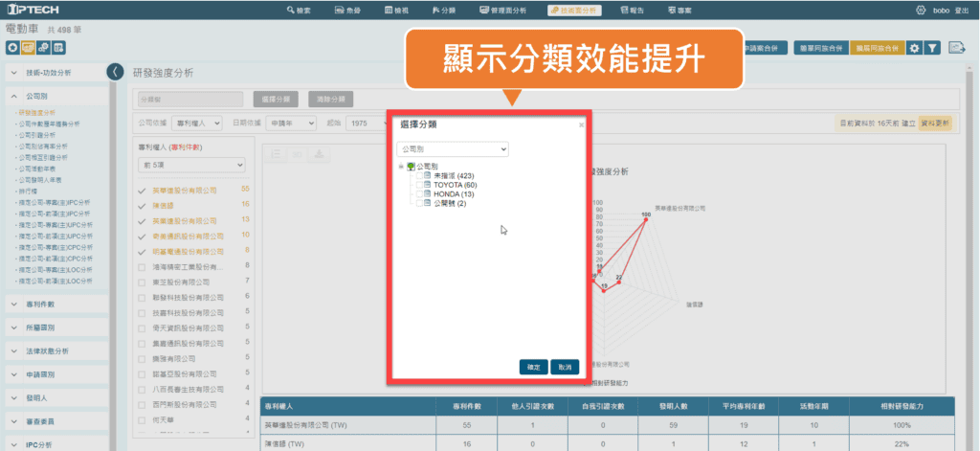Collapse the left sidebar with arrow button

coord(115,72)
